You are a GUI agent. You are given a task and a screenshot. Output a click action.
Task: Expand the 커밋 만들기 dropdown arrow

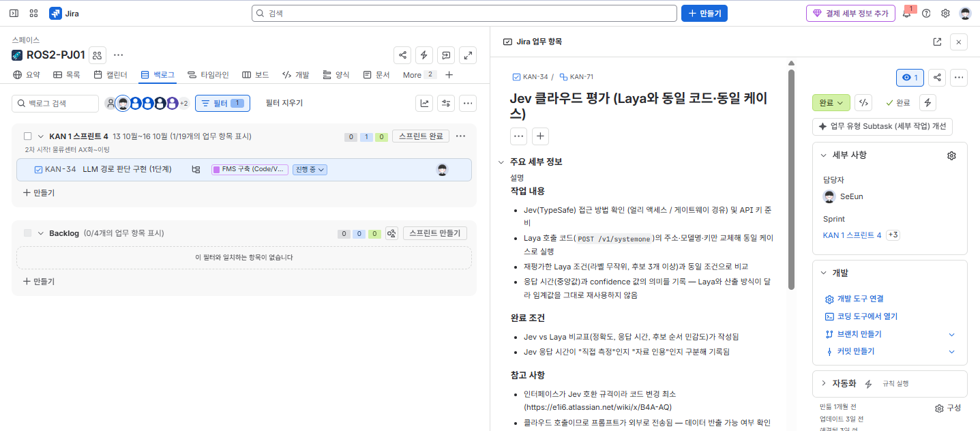click(x=952, y=352)
